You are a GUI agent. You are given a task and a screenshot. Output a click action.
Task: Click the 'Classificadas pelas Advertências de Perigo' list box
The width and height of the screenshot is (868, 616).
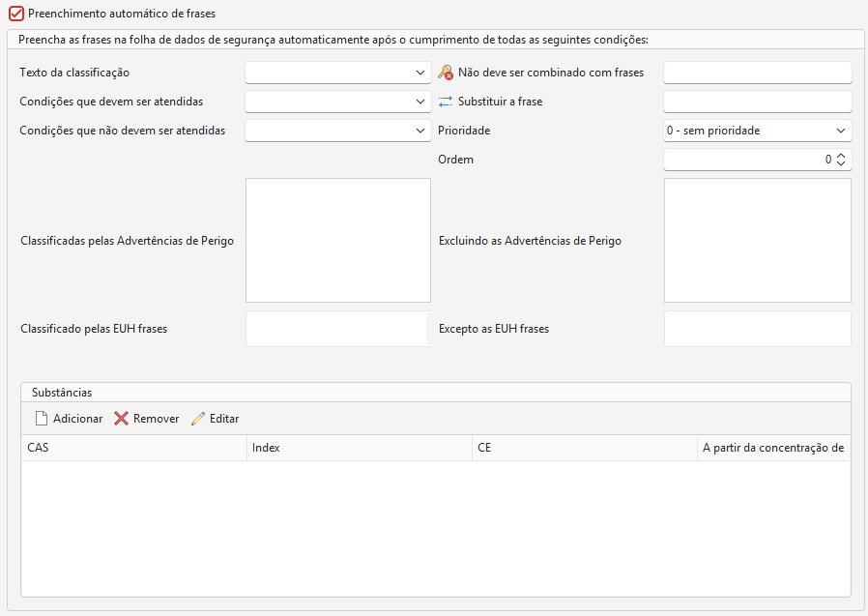click(338, 241)
